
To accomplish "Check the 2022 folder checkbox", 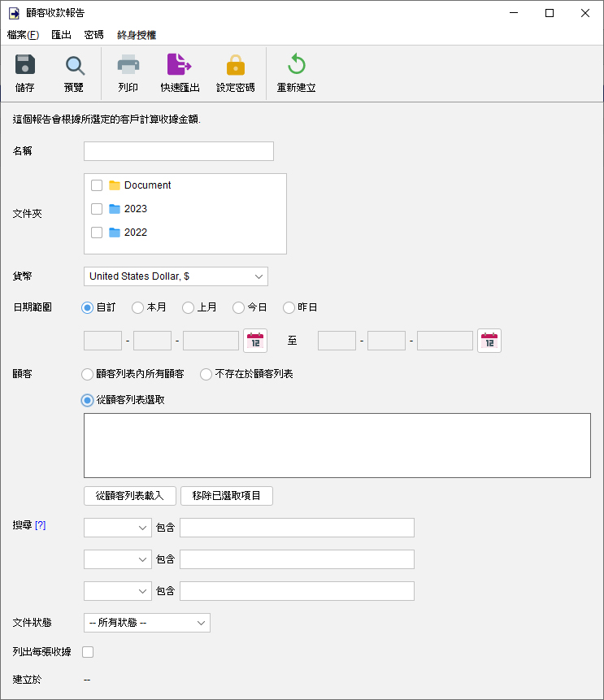I will pos(97,233).
